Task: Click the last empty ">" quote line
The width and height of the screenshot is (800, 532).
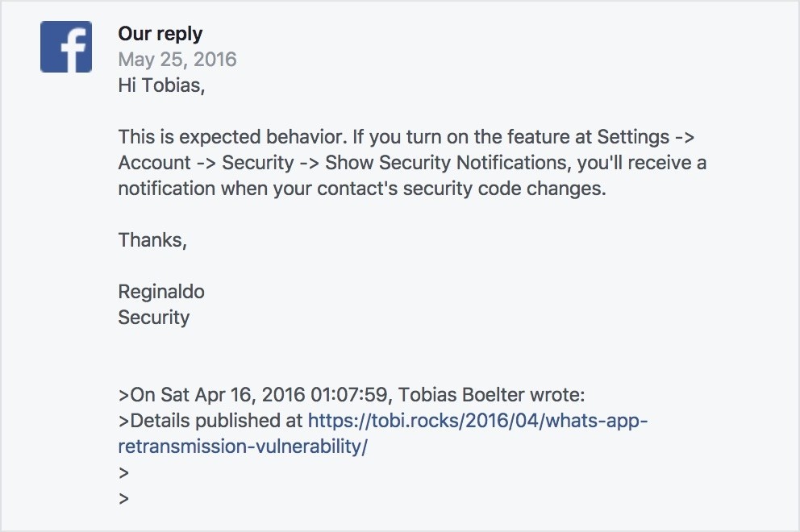Action: [123, 498]
